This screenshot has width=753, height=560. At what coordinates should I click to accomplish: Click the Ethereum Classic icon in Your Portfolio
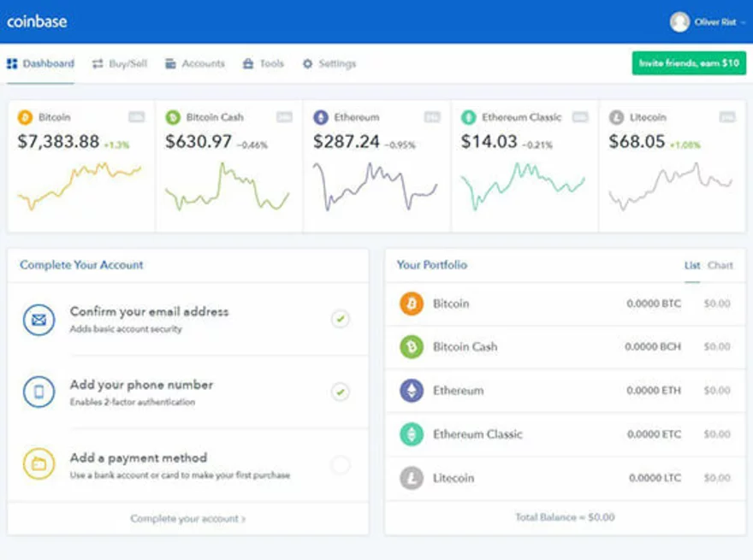pyautogui.click(x=412, y=434)
